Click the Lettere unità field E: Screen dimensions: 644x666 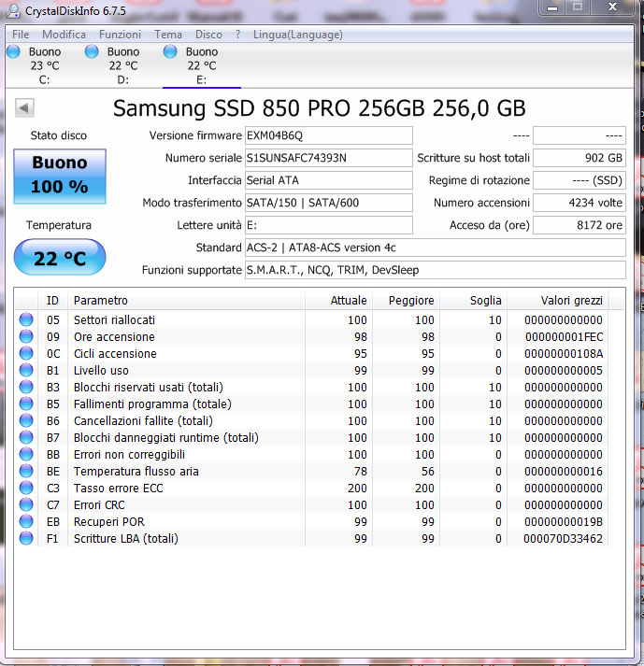[x=329, y=225]
